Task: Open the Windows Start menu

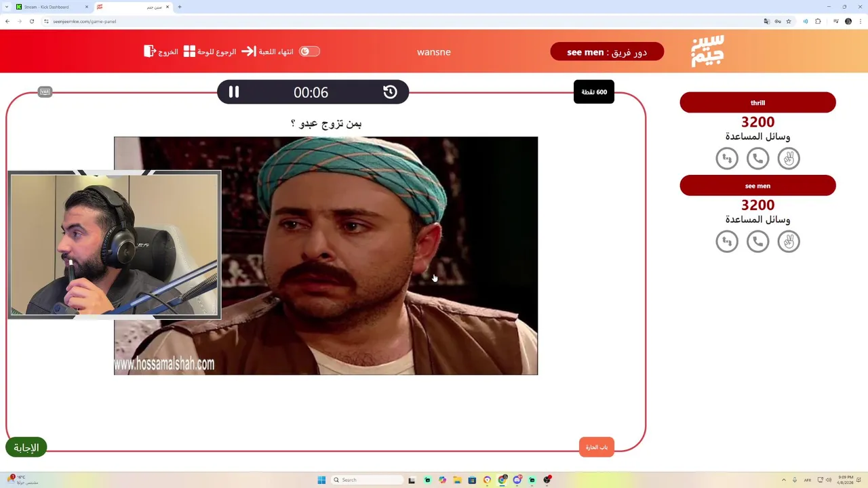Action: click(x=321, y=480)
